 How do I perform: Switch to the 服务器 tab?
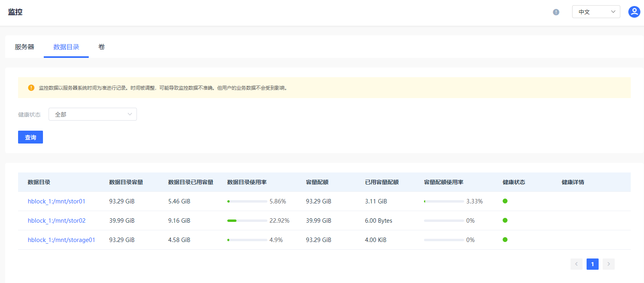24,47
